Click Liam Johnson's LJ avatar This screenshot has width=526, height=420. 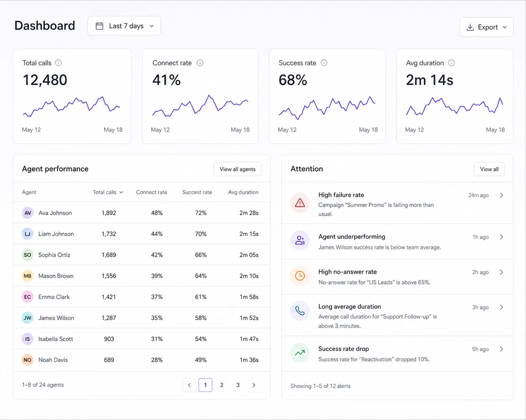click(x=28, y=234)
